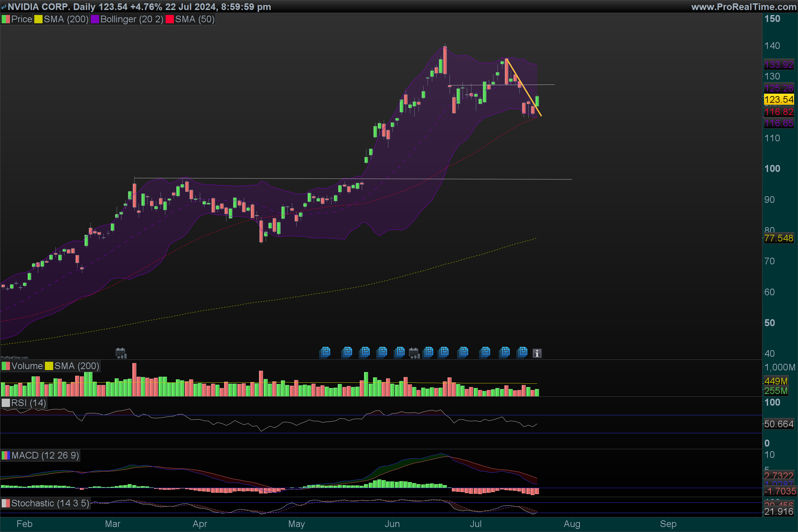Open the leftmost blue news document icon
Image resolution: width=798 pixels, height=532 pixels.
click(x=325, y=352)
